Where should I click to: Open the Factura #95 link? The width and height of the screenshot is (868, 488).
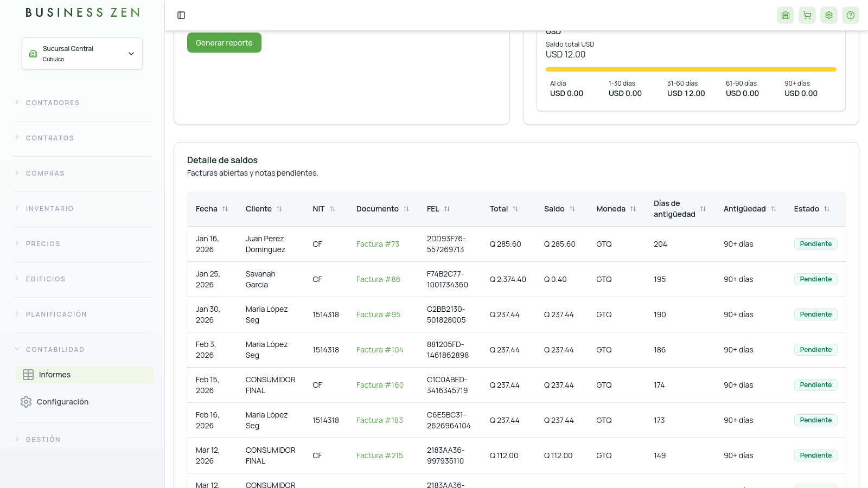point(378,314)
